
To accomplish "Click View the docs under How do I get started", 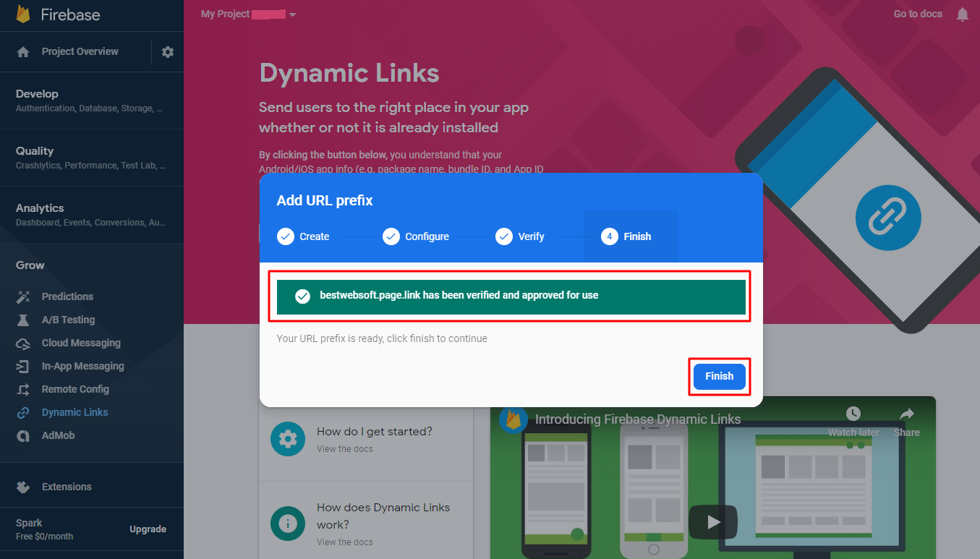I will coord(345,449).
